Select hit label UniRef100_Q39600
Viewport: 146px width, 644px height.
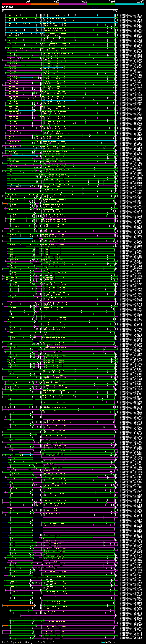(x=131, y=133)
